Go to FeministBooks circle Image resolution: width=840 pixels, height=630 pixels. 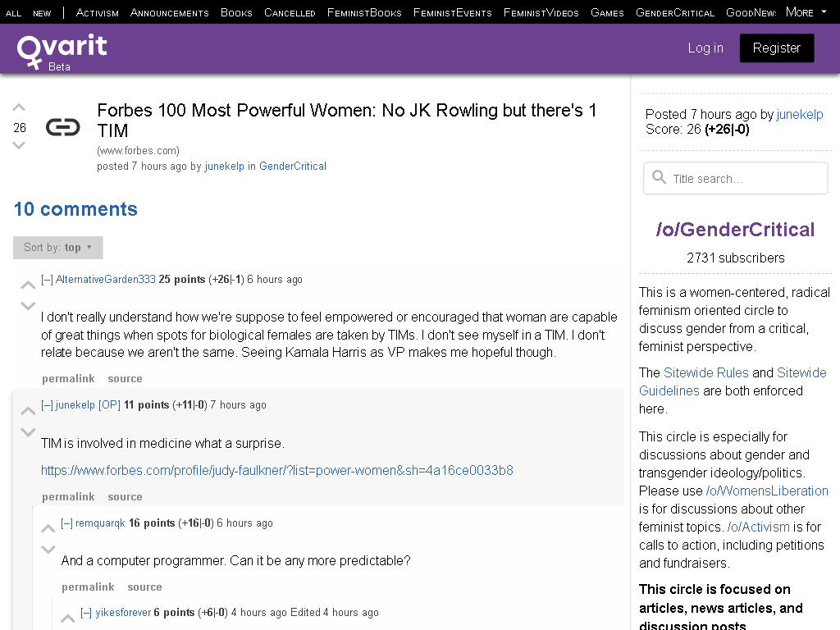tap(364, 12)
